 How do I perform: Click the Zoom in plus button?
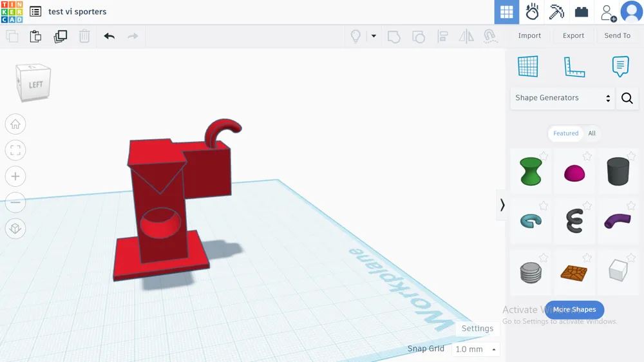pyautogui.click(x=15, y=176)
